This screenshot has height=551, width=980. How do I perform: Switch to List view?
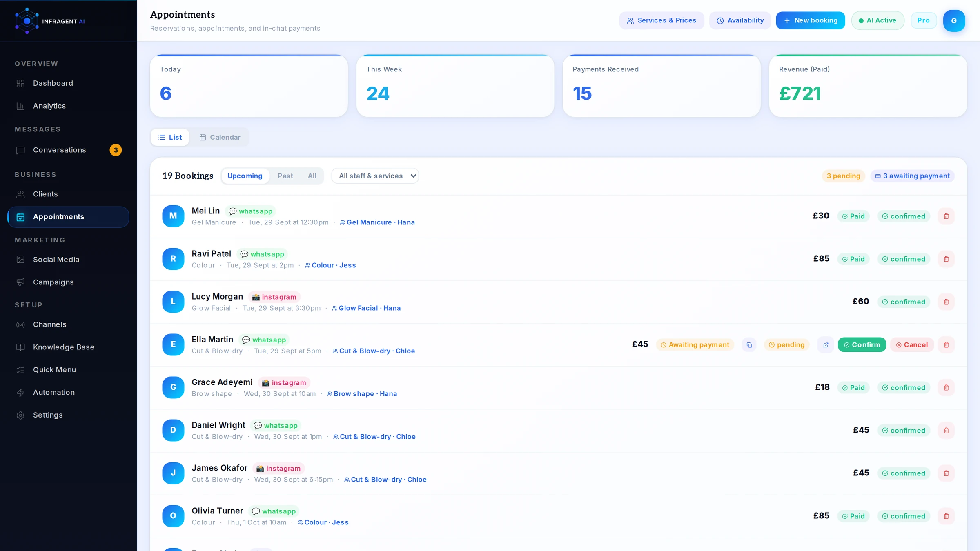click(170, 137)
